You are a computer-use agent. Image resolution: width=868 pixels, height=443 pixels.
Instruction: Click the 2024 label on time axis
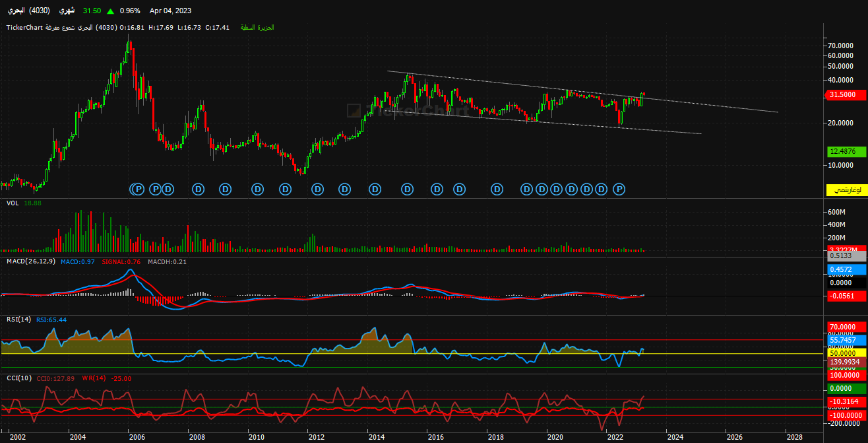point(675,436)
